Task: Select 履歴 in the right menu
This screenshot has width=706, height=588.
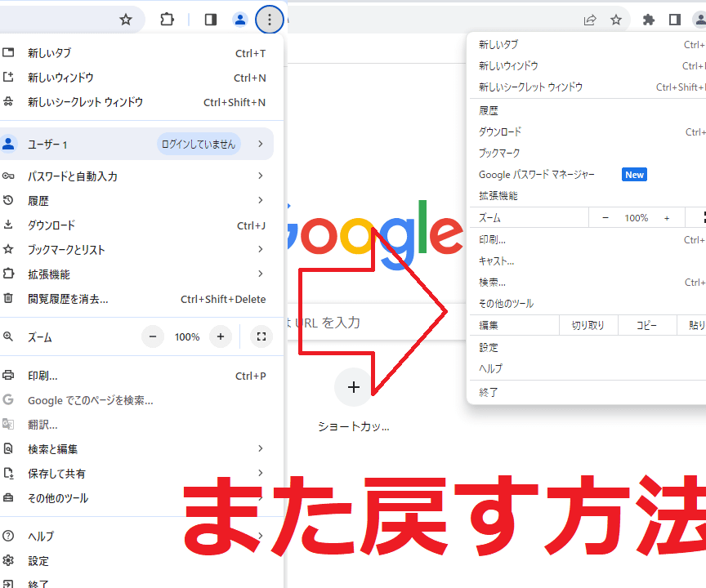Action: coord(489,111)
